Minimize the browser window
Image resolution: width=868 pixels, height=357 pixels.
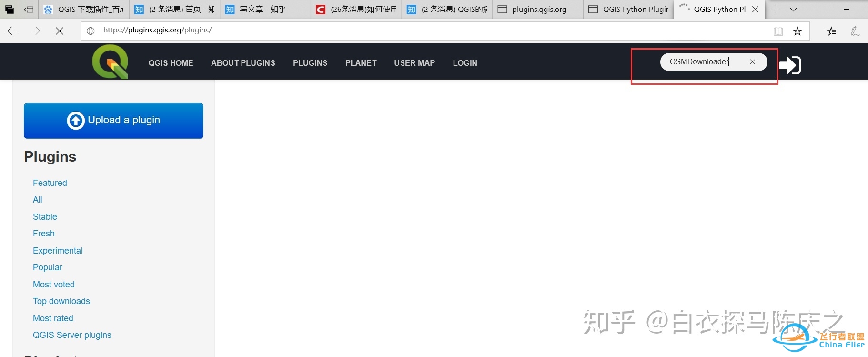[x=847, y=9]
